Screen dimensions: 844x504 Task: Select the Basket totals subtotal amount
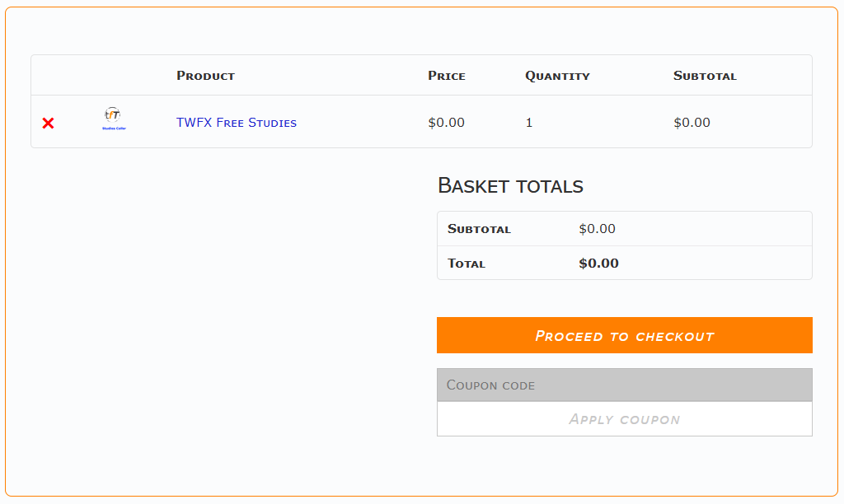(597, 229)
